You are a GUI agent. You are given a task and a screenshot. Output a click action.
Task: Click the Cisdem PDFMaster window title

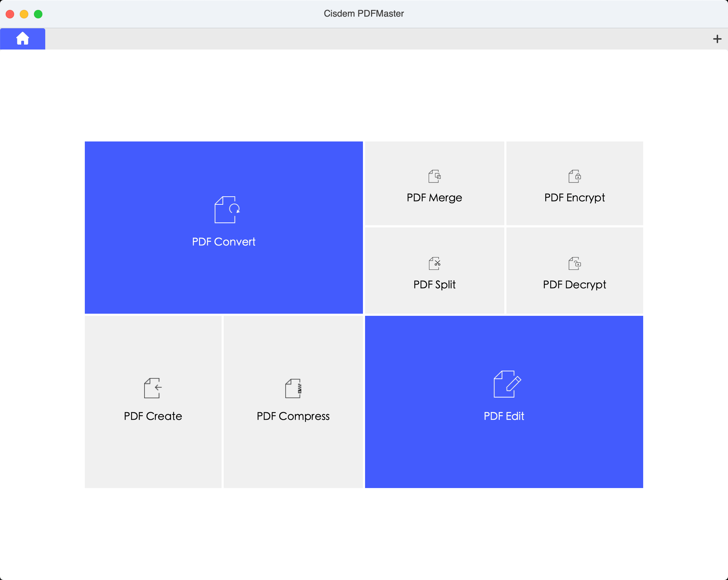[364, 13]
